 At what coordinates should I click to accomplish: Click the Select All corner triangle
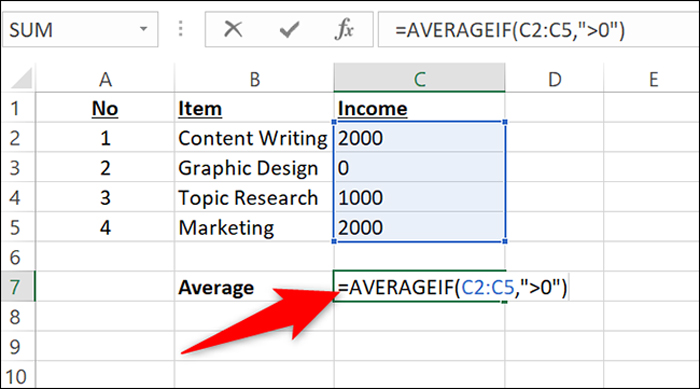pos(19,78)
